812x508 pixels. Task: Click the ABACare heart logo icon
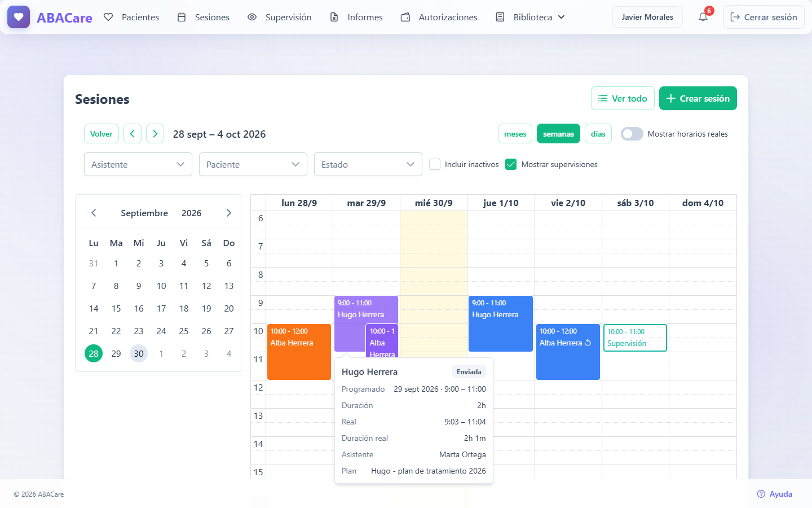coord(19,17)
